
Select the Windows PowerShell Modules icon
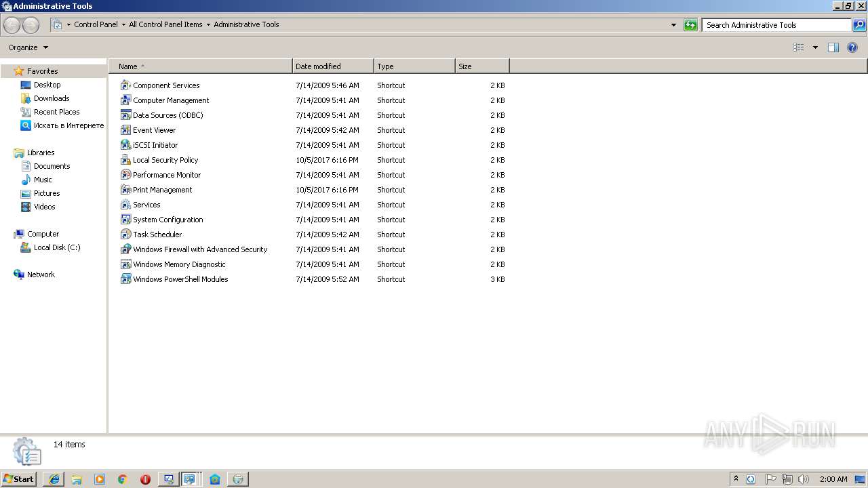pos(125,279)
